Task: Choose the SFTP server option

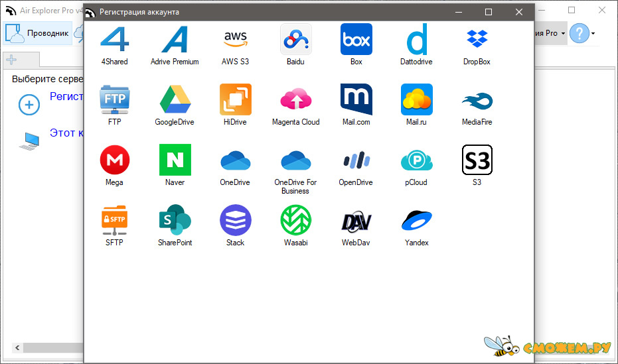Action: 114,220
